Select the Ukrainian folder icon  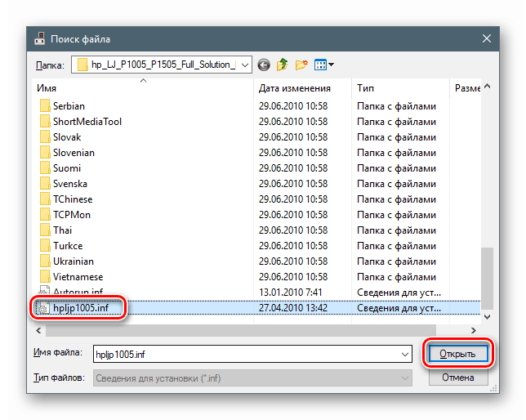click(x=45, y=261)
